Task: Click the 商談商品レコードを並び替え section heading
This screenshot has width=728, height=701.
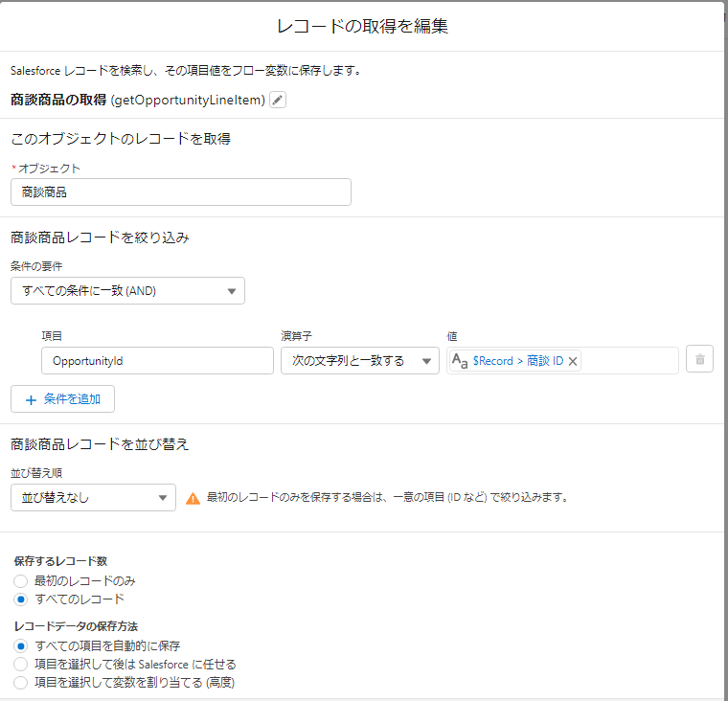Action: (100, 444)
